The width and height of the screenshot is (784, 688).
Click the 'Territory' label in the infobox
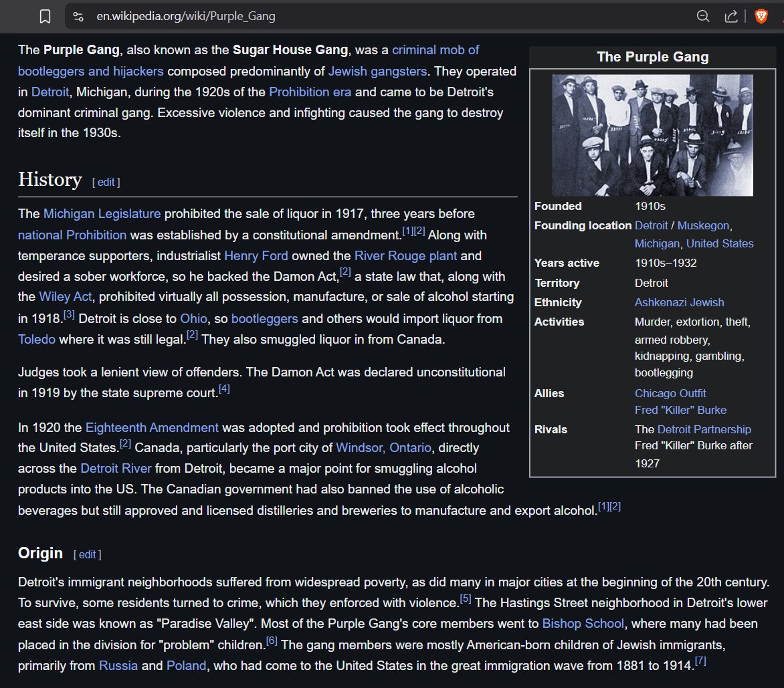[557, 283]
